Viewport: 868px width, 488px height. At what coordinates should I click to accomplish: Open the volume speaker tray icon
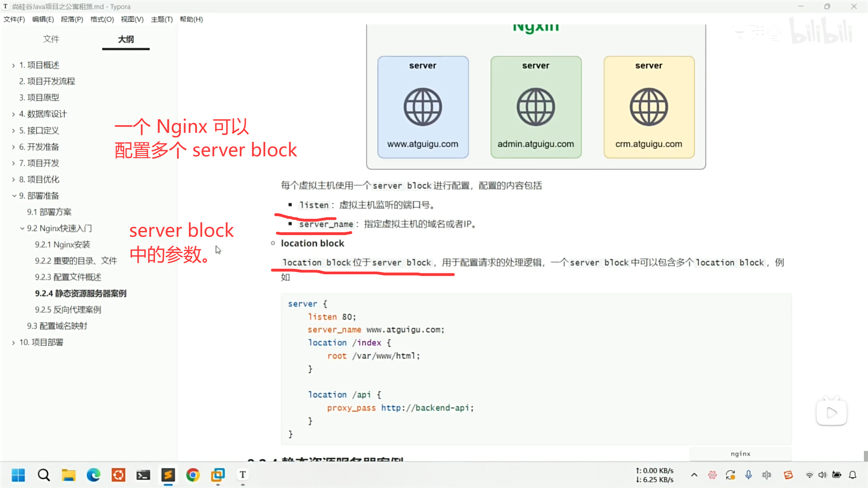(822, 475)
